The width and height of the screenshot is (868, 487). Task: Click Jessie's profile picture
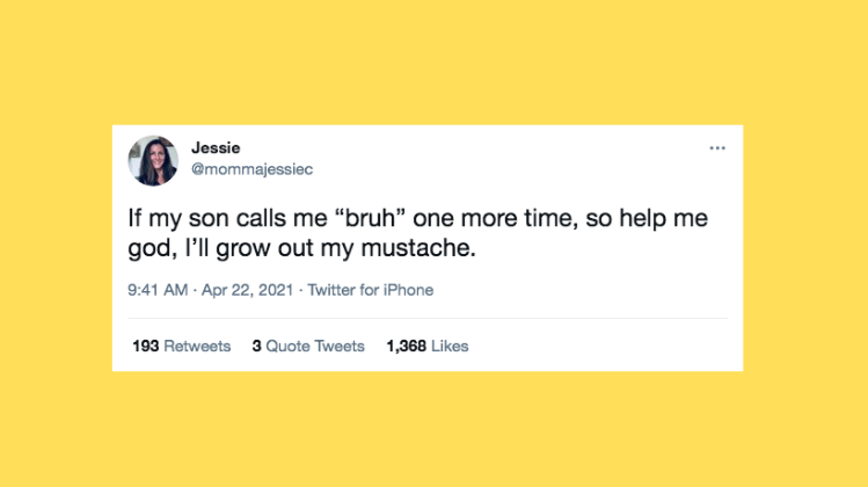(x=153, y=161)
